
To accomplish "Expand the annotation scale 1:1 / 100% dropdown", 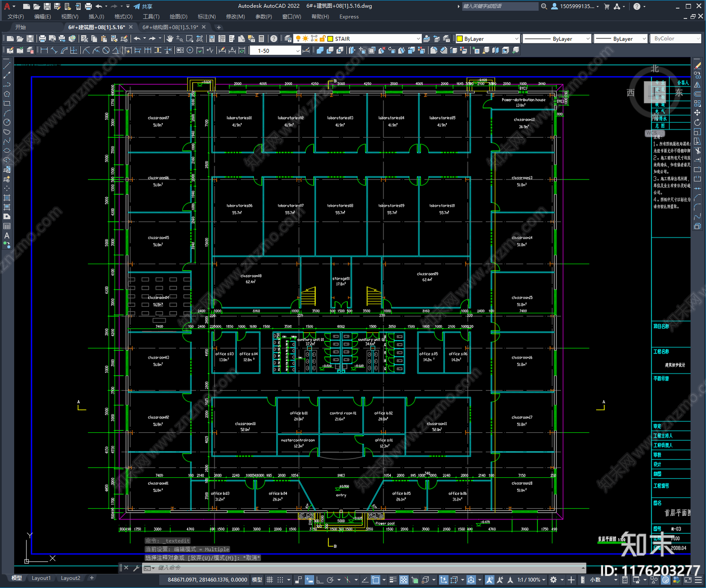I will coord(531,580).
